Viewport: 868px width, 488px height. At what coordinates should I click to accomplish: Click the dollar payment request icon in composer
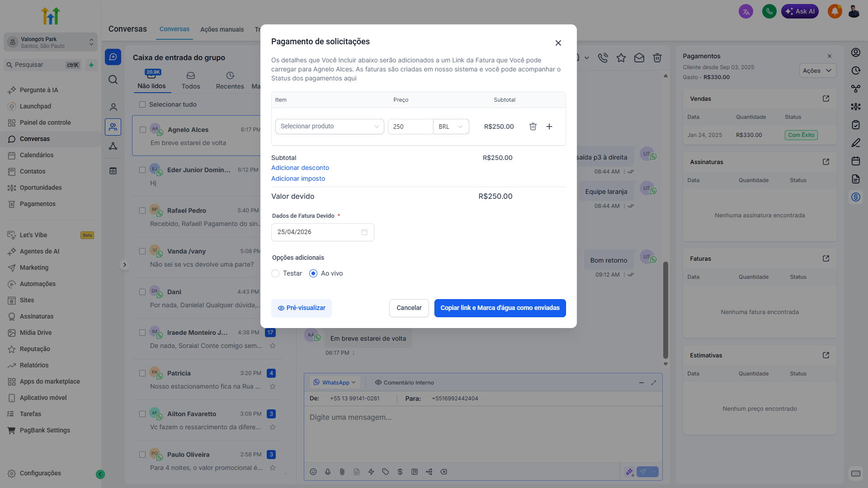[x=400, y=472]
